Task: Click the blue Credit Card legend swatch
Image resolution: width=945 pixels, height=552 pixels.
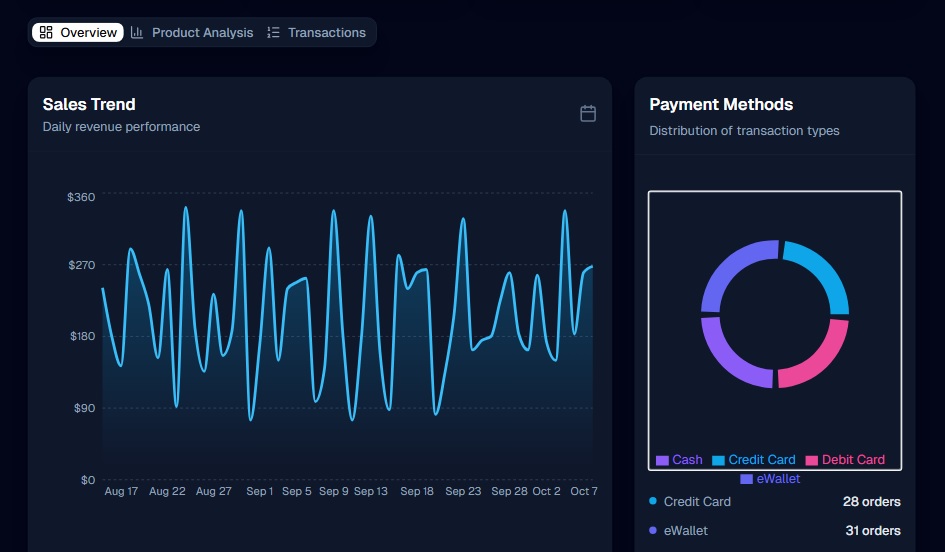Action: click(718, 460)
